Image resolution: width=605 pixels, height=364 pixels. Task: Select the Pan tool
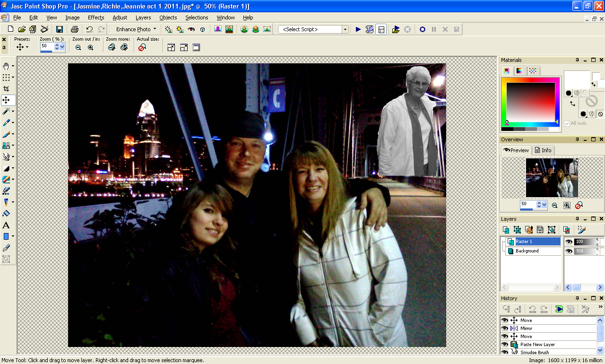pyautogui.click(x=6, y=66)
